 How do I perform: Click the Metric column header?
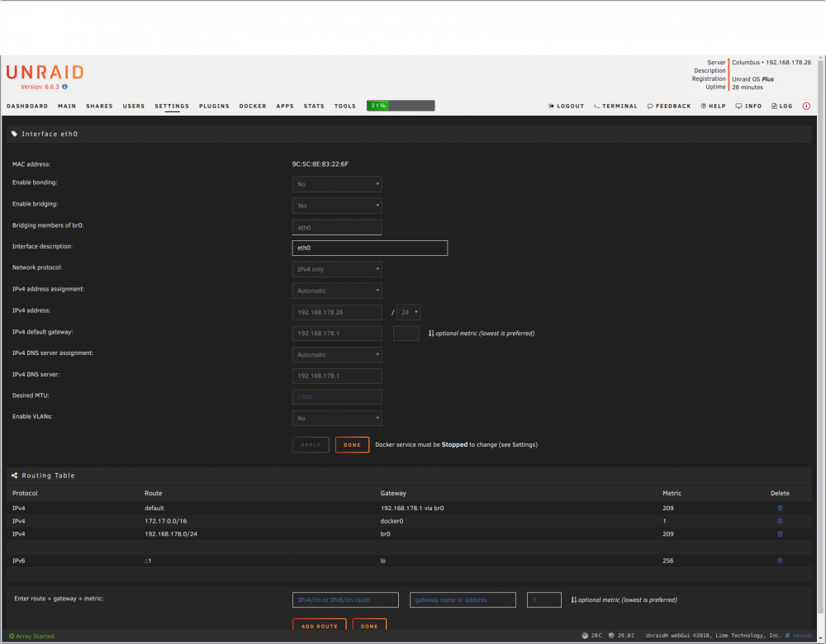coord(672,494)
